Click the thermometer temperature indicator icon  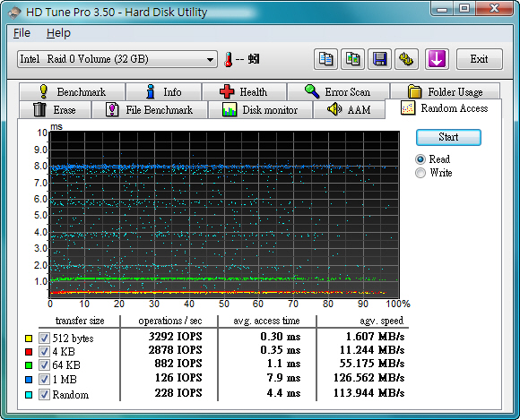click(x=228, y=60)
